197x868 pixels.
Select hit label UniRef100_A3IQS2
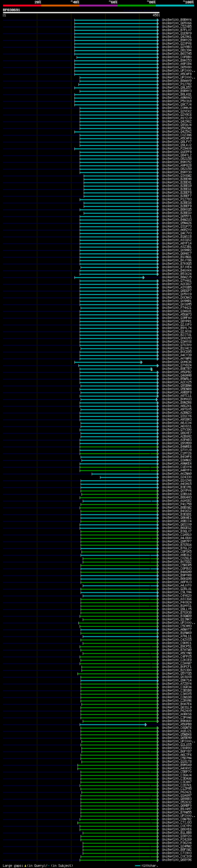coord(176,240)
